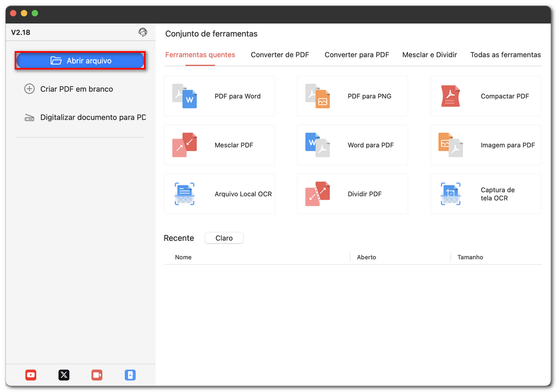Select the PDF para Word tool icon
Viewport: 557px width, 392px height.
[x=185, y=96]
